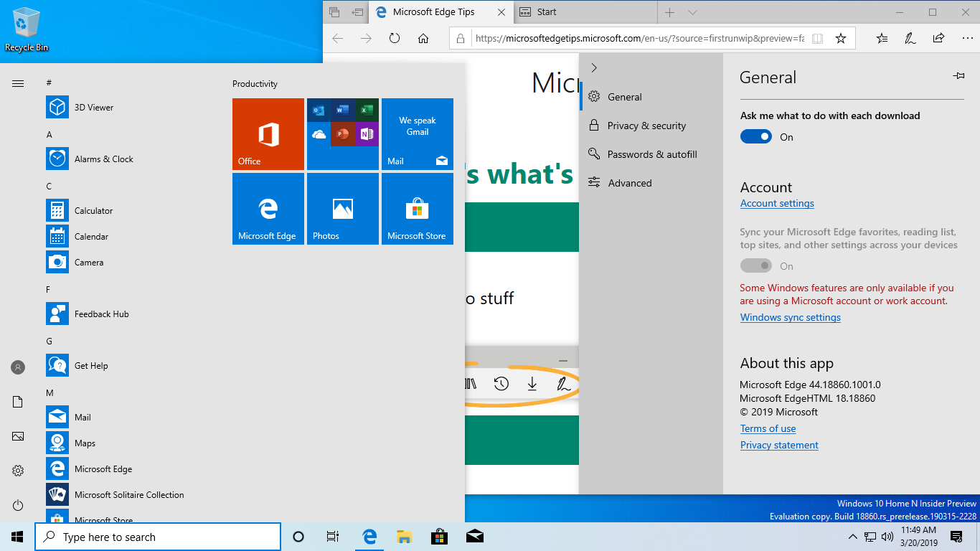Screen dimensions: 980x551
Task: Open Privacy statement link
Action: [x=779, y=446]
